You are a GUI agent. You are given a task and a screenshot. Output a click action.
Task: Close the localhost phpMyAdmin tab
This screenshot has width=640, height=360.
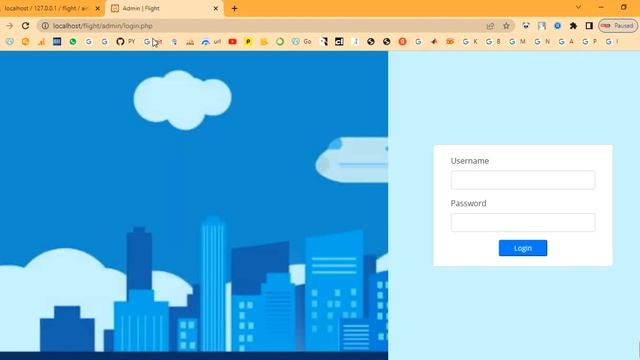(x=98, y=8)
